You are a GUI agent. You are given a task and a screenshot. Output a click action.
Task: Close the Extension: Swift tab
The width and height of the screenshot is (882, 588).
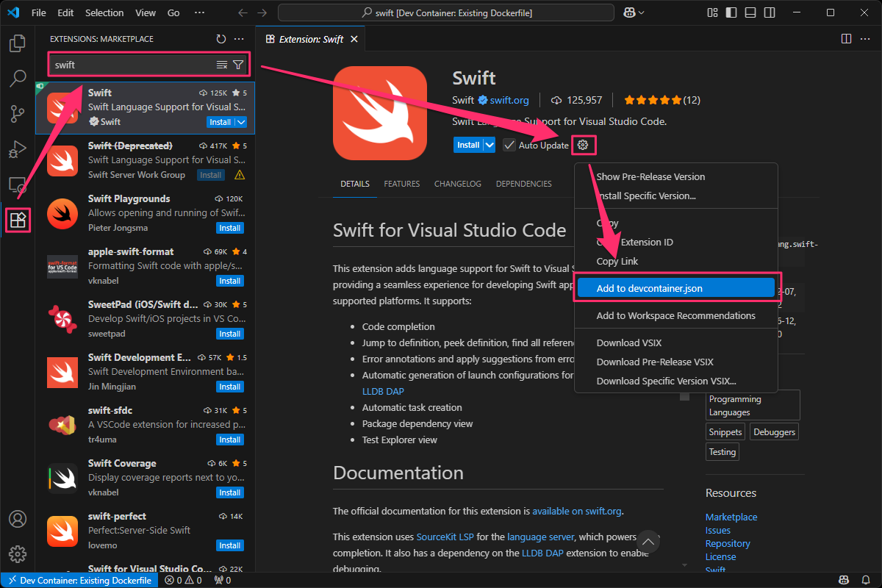coord(355,39)
